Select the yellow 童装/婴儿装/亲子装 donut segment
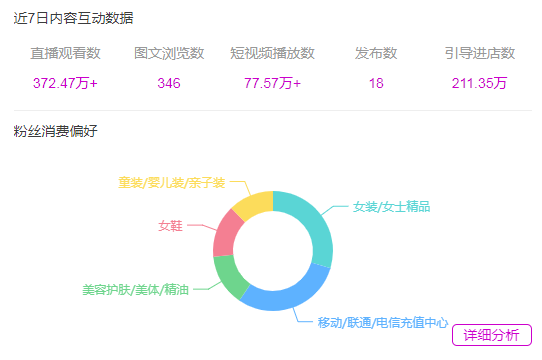542x360 pixels. click(254, 204)
